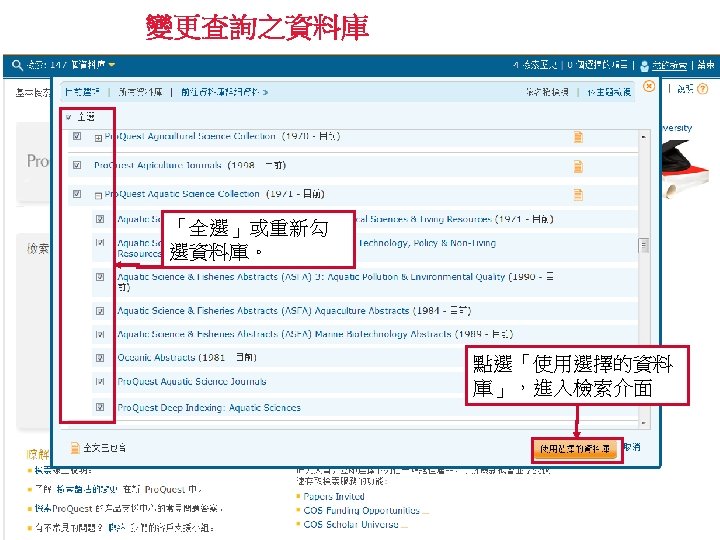Toggle checkbox for ProQuest Deep Indexing: Aquatic Sciences
720x540 pixels.
(100, 407)
